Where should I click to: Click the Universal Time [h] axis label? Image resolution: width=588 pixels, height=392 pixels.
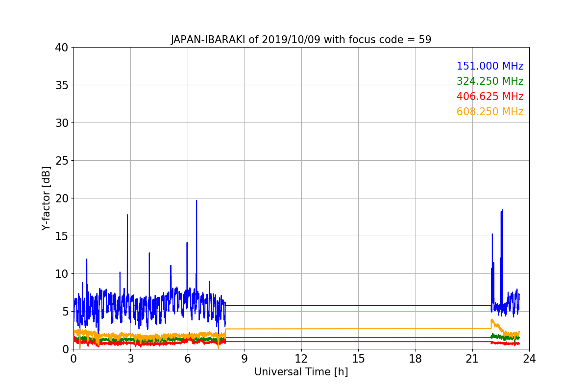(301, 372)
